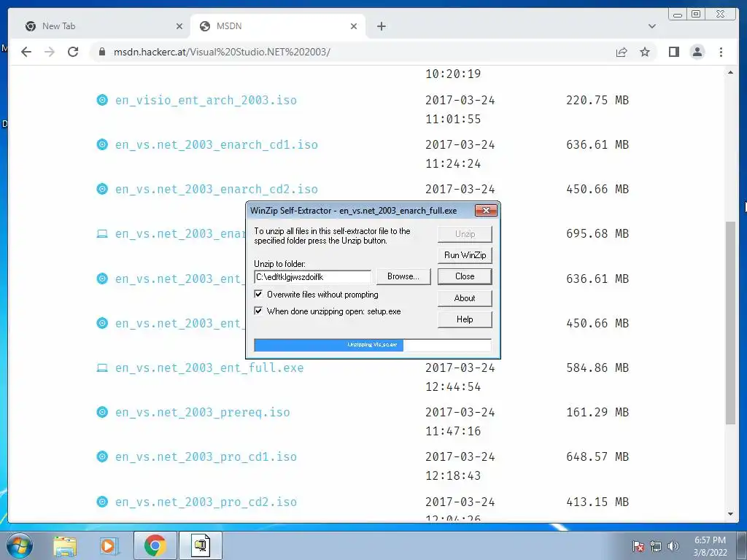Toggle When done unzipping open setup.exe
The height and width of the screenshot is (560, 747).
[x=258, y=311]
